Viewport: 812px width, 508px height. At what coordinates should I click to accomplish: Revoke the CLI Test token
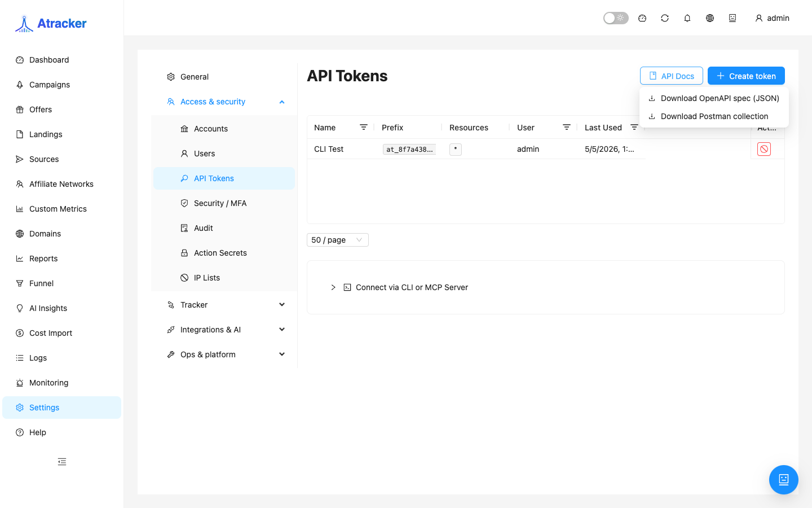[764, 149]
